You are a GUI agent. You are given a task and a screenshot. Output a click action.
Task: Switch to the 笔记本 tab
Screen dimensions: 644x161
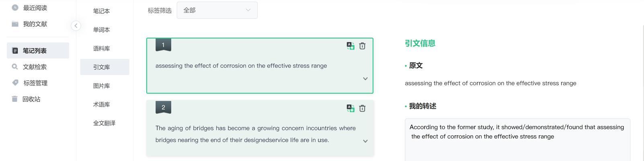101,11
